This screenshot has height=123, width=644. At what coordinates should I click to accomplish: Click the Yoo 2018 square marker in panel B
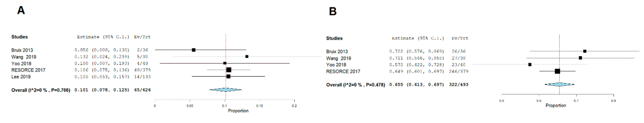530,64
